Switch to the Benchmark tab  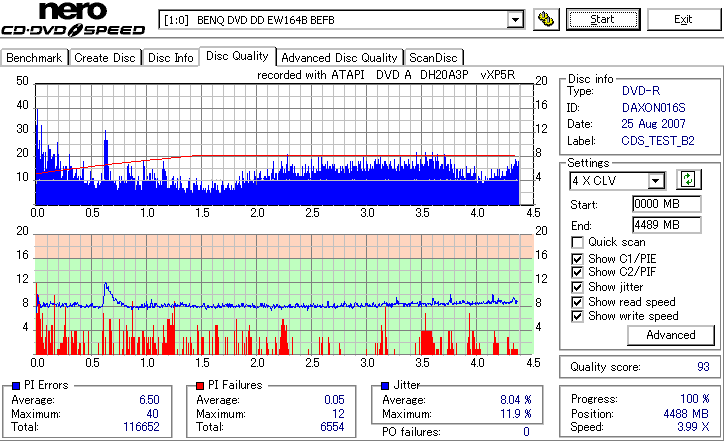pos(34,58)
